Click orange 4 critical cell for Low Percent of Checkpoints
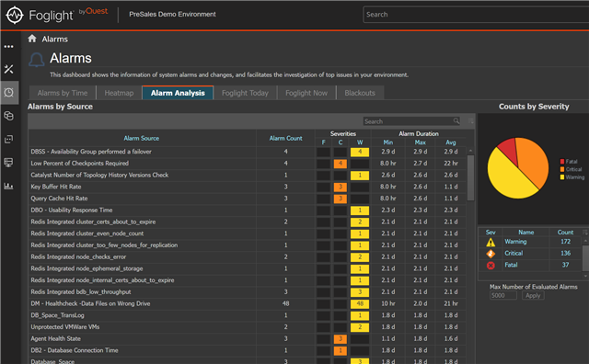This screenshot has height=364, width=589. [x=341, y=164]
